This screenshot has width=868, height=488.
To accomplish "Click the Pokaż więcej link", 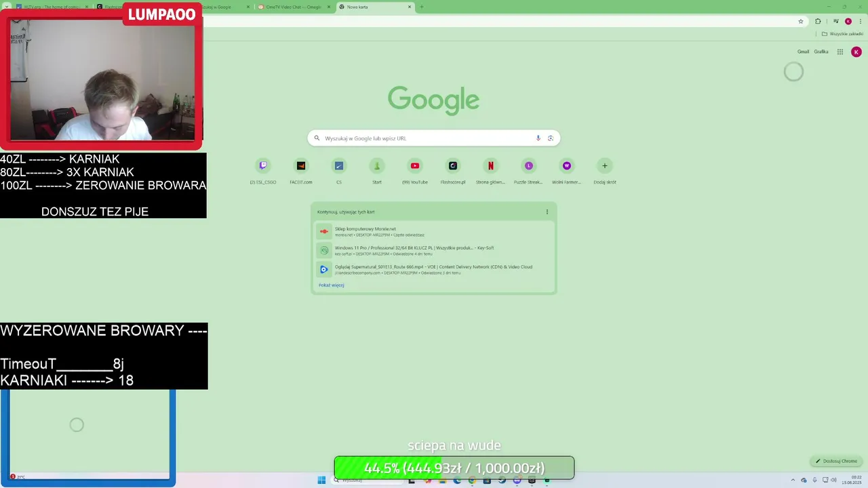I will tap(332, 285).
